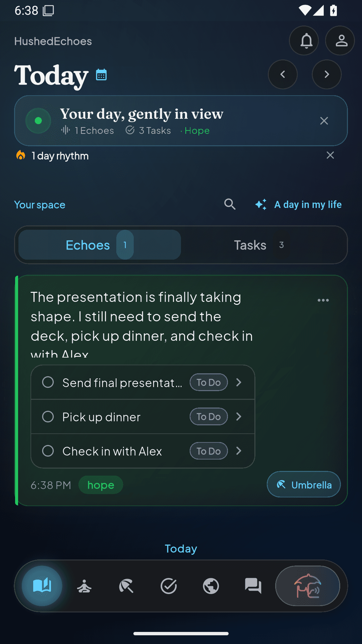
Task: Open the chat bubbles icon in bottom bar
Action: click(253, 586)
